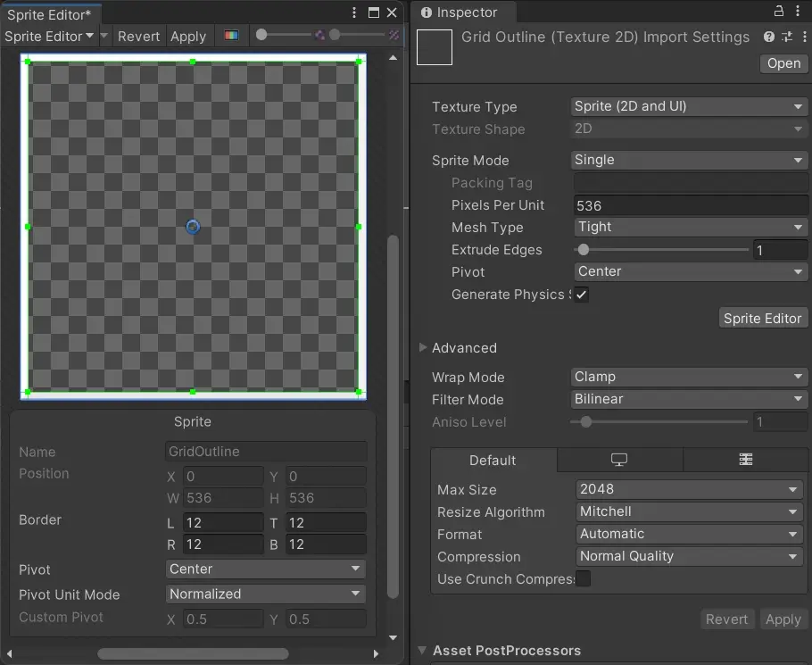
Task: Click the sprite pivot circle handle
Action: coord(193,227)
